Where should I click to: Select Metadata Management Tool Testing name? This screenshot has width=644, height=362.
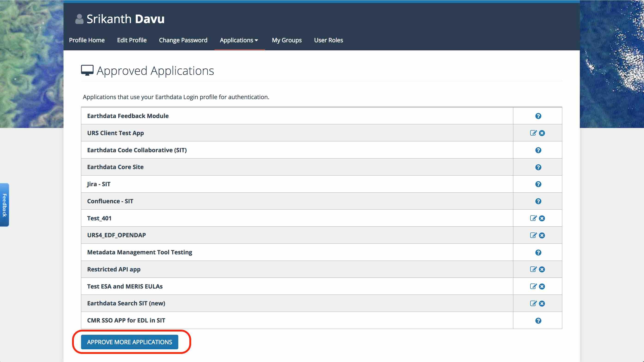tap(139, 252)
